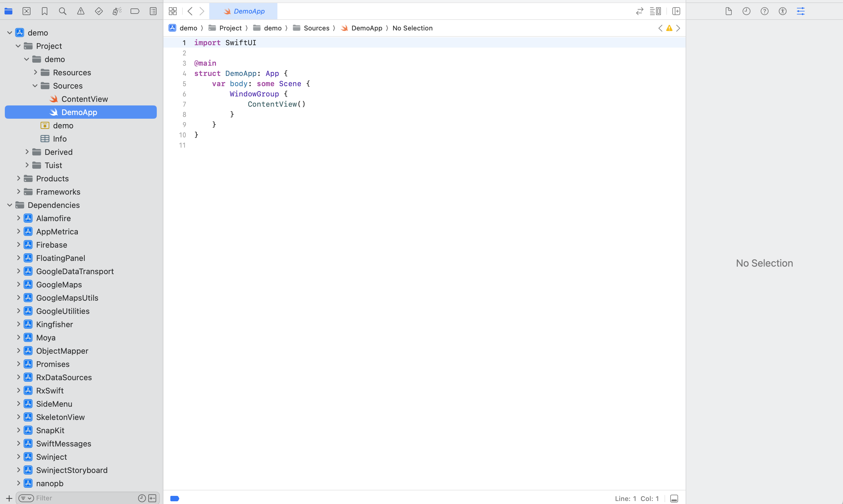Show the Quick Help inspector

[x=765, y=11]
